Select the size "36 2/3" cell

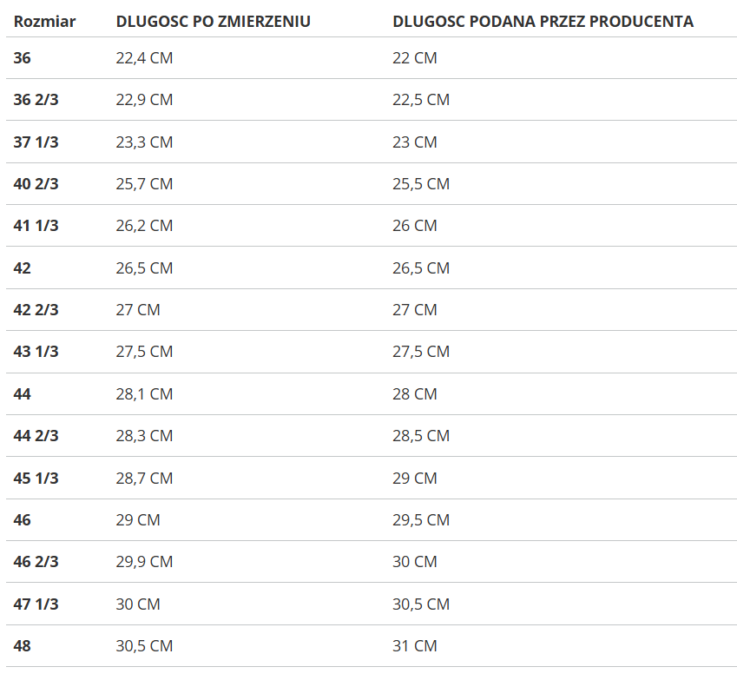tap(36, 100)
